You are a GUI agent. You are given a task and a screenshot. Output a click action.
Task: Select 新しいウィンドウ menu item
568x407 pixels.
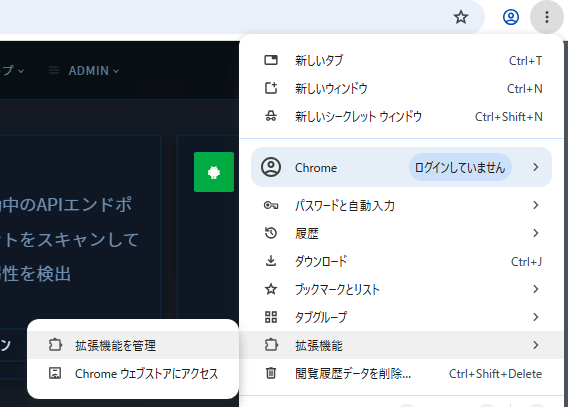coord(401,88)
